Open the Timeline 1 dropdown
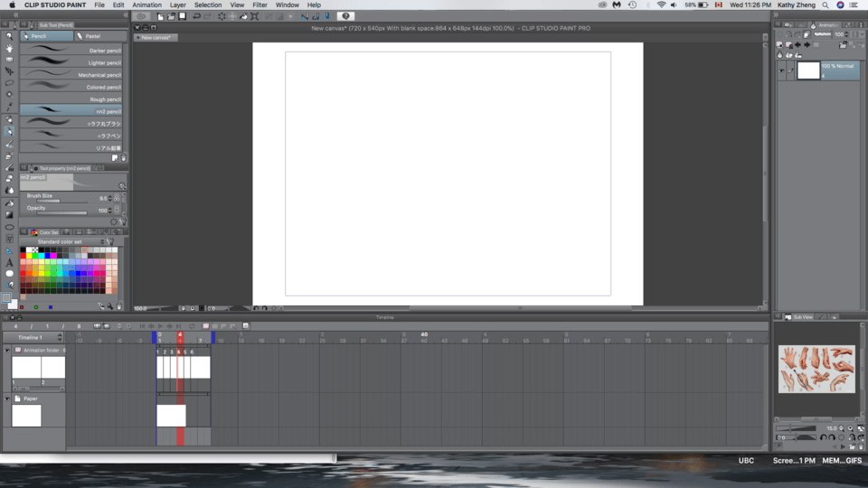Viewport: 868px width, 488px height. tap(60, 337)
